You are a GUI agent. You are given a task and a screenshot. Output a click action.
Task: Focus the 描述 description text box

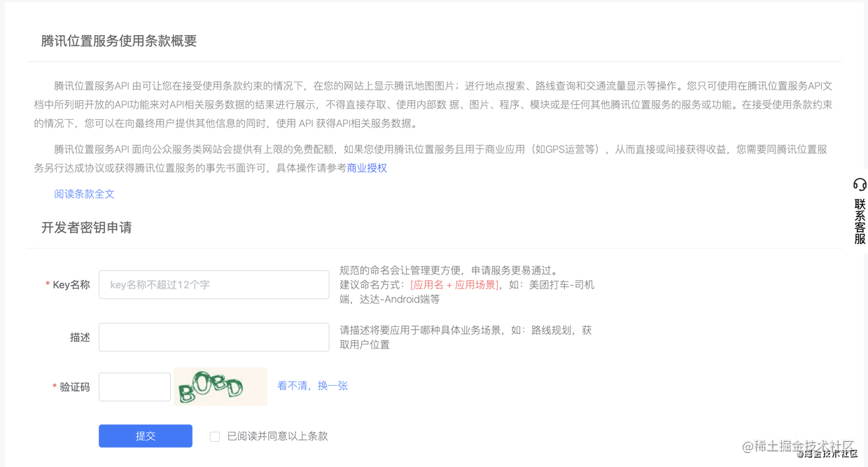[213, 337]
